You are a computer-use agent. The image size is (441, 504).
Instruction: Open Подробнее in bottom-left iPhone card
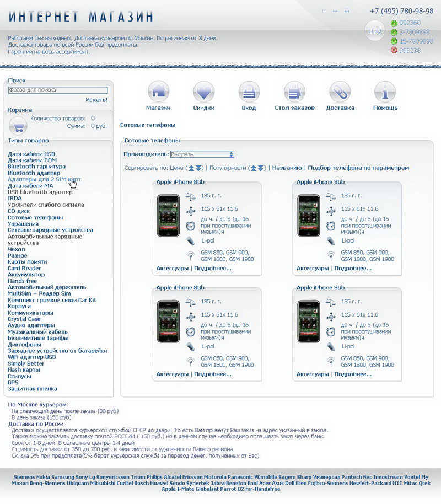pos(213,374)
